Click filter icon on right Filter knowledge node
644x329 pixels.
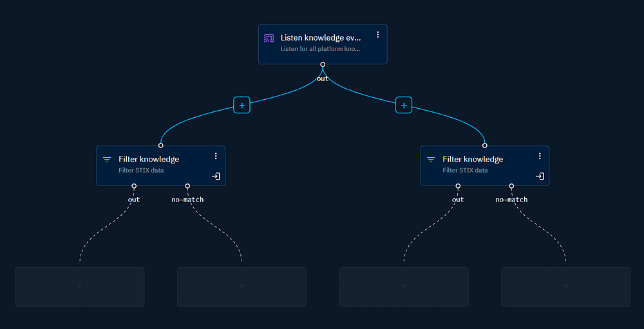click(x=431, y=160)
